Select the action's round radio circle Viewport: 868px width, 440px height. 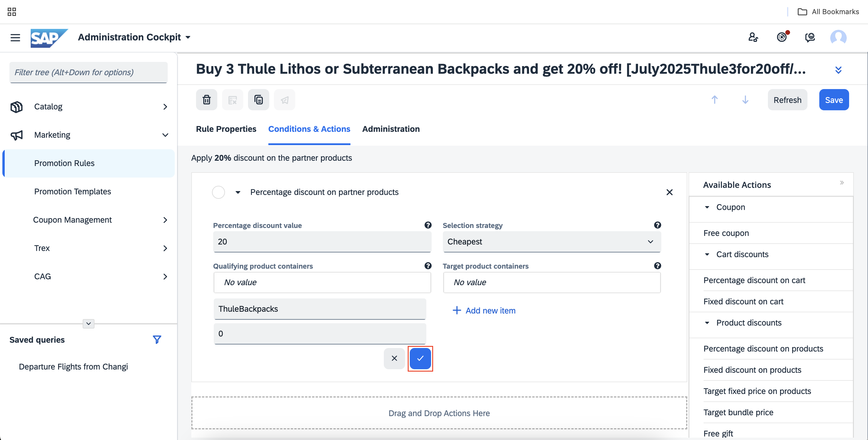[x=218, y=192]
